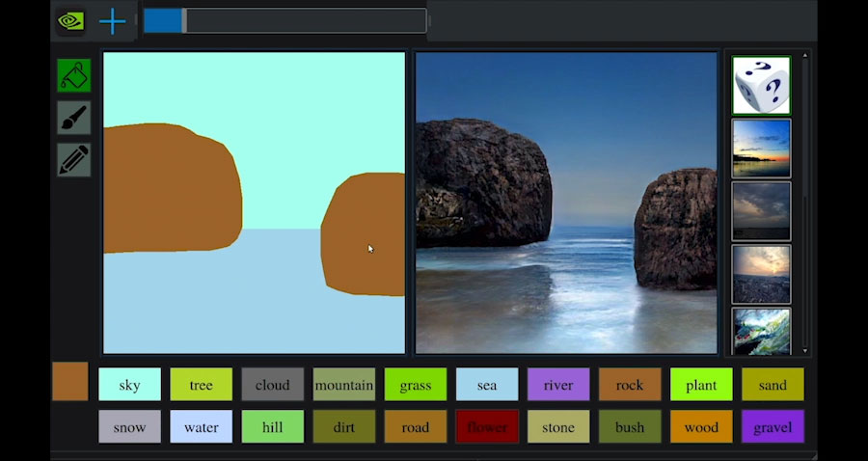Select the tree label button
The width and height of the screenshot is (868, 461).
tap(201, 385)
